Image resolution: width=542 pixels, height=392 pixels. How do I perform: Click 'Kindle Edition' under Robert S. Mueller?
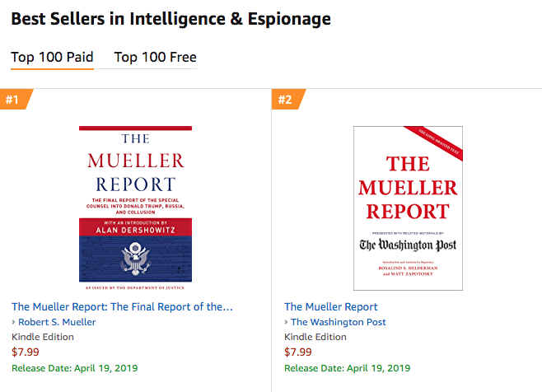43,337
